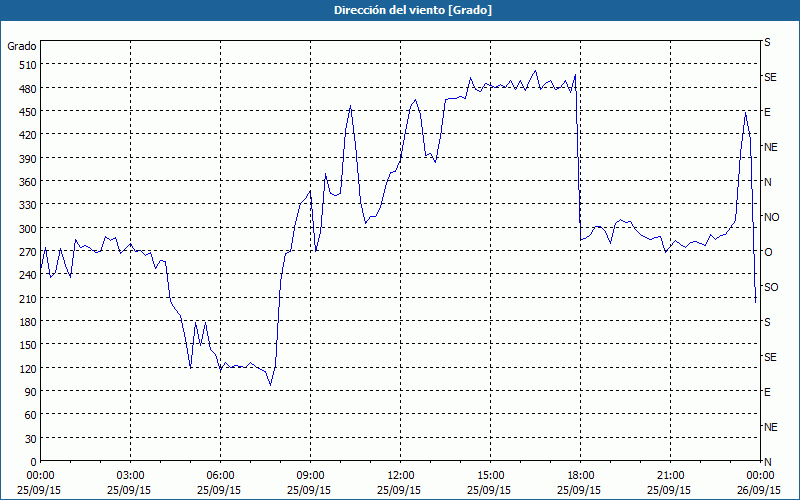800x500 pixels.
Task: Click the 30 value on the degree axis
Action: 31,438
